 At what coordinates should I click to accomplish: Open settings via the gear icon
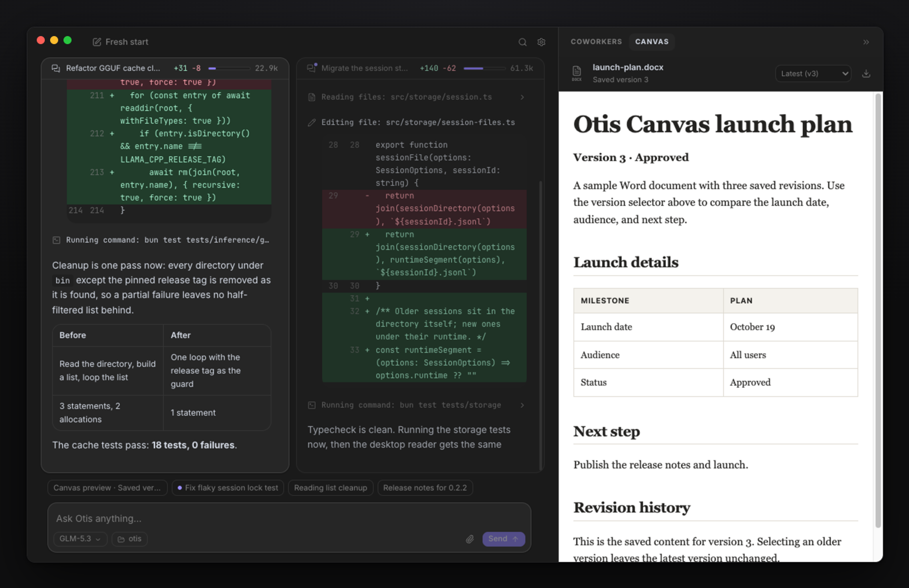coord(541,42)
